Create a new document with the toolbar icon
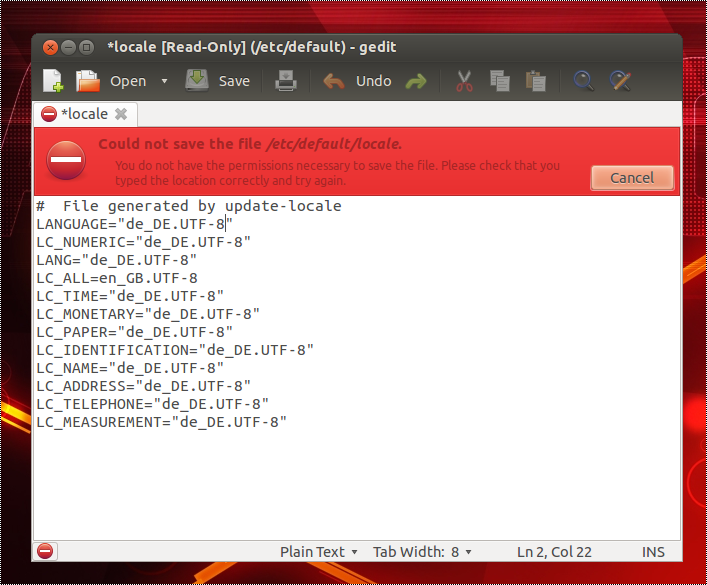Viewport: 707px width, 585px height. (x=53, y=81)
